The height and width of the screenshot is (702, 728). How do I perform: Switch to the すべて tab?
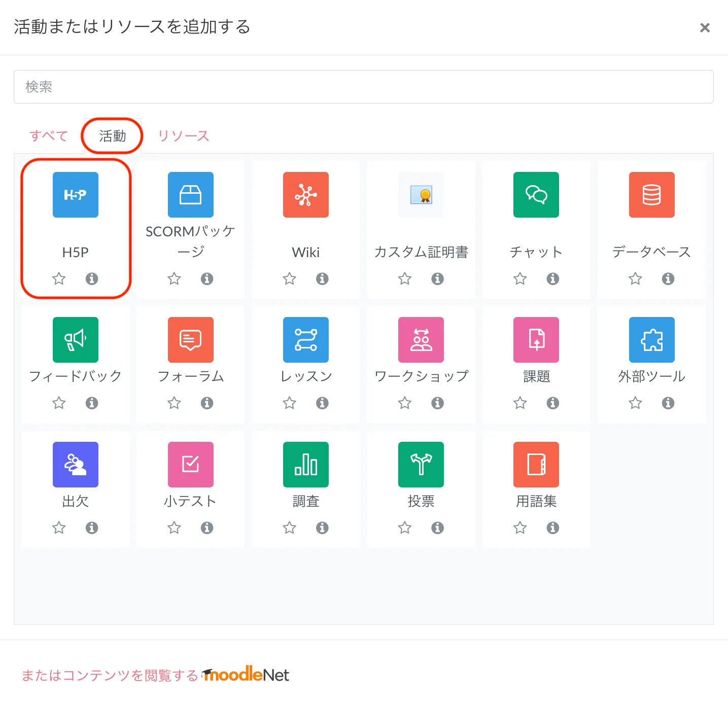click(49, 136)
